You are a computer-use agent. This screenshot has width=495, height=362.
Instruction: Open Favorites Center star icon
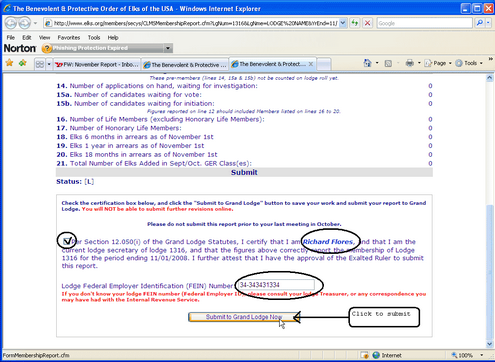point(9,63)
